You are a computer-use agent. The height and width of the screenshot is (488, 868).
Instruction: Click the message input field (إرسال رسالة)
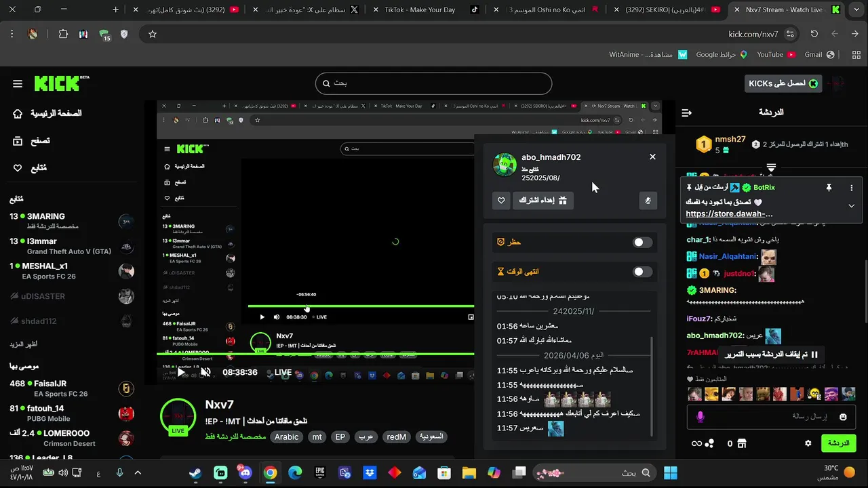point(771,417)
